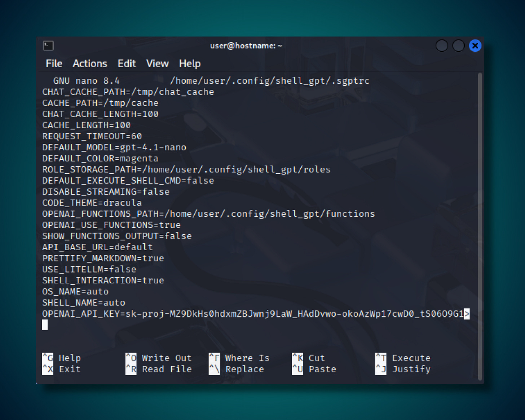Click the ^O Write Out key indicator
Image resolution: width=525 pixels, height=420 pixels.
point(131,358)
